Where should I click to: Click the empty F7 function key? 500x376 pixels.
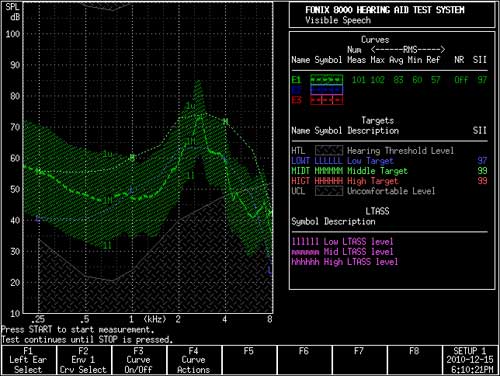click(359, 360)
